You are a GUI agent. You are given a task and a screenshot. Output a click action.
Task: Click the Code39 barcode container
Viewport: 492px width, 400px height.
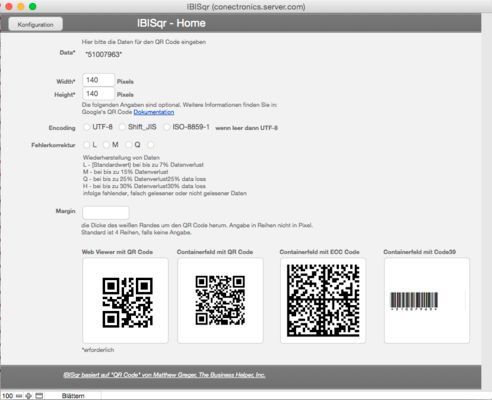click(427, 300)
